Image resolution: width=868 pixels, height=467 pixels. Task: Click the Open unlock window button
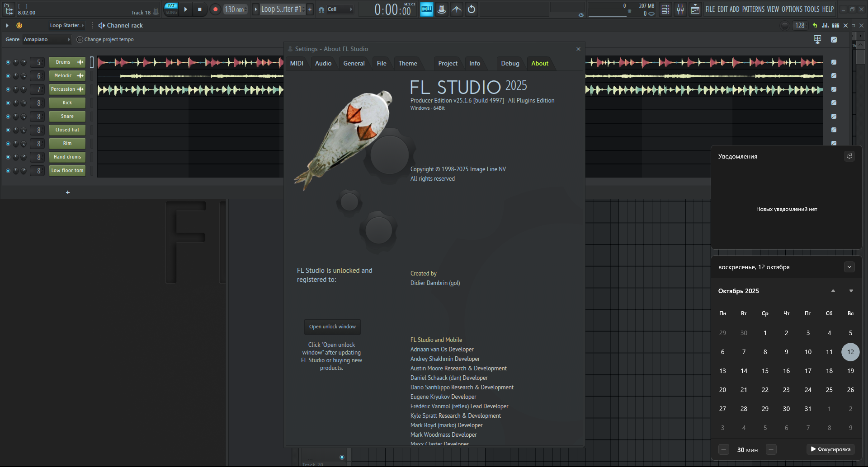(332, 327)
